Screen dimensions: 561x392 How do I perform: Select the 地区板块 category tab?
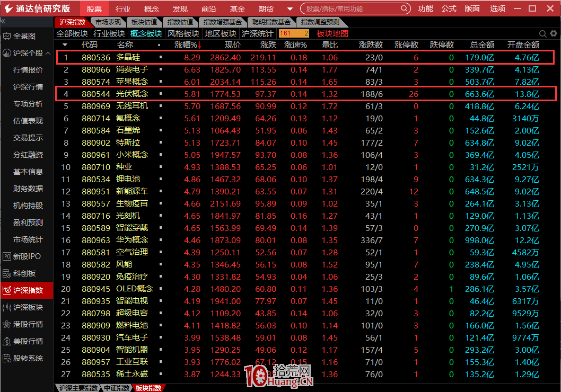point(221,33)
